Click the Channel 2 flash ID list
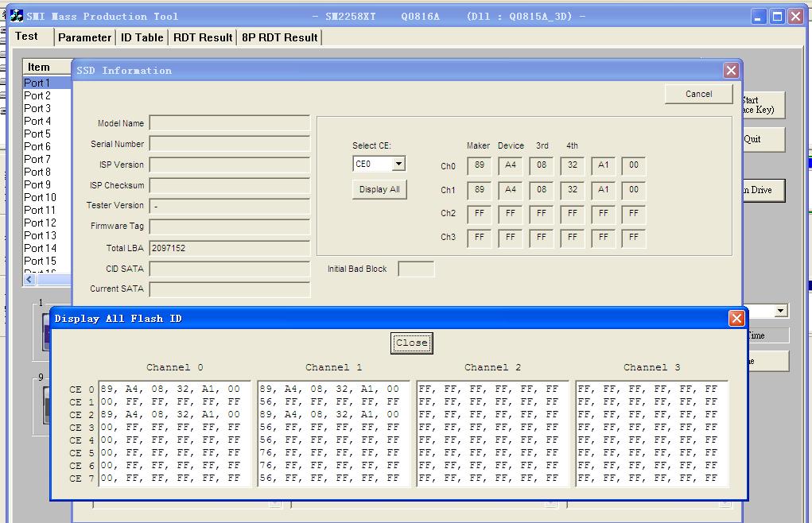Image resolution: width=812 pixels, height=523 pixels. (492, 433)
